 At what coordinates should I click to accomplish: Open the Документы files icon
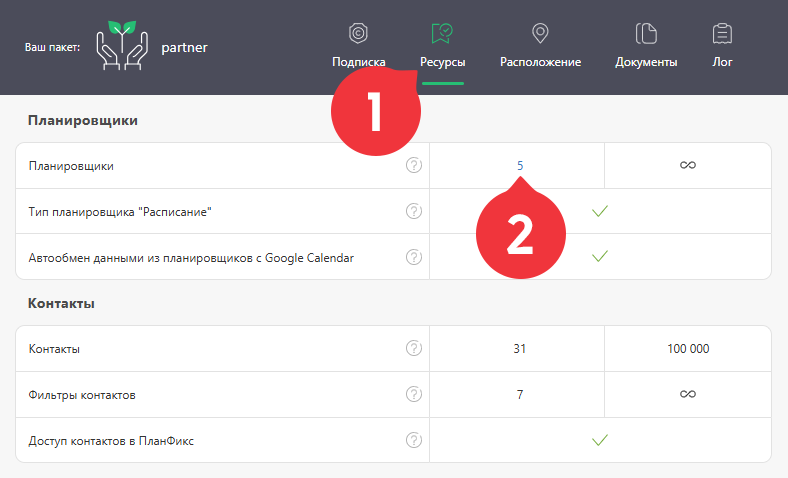pyautogui.click(x=646, y=34)
